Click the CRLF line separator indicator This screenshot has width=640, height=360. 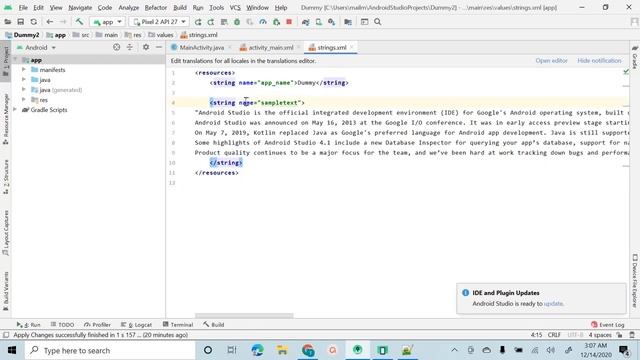pyautogui.click(x=554, y=335)
